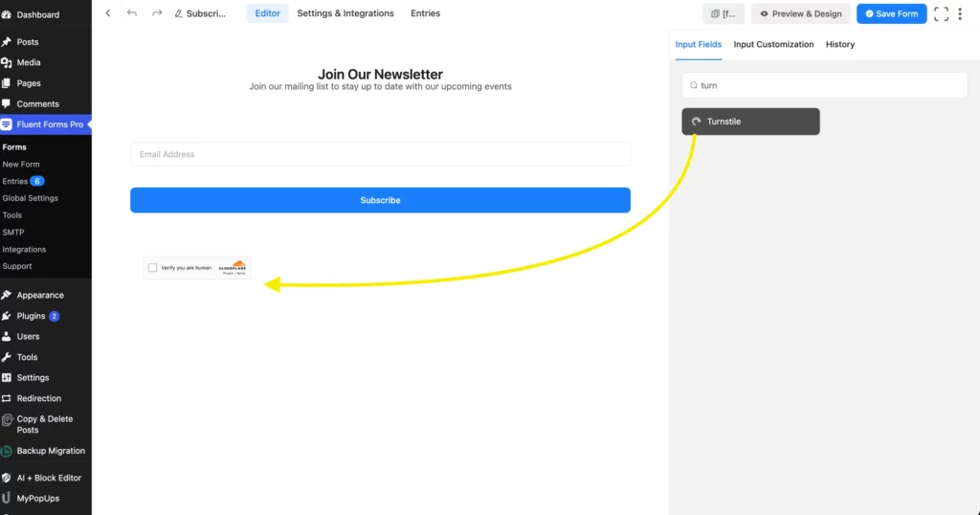Open the History tab
Image resolution: width=980 pixels, height=515 pixels.
pyautogui.click(x=840, y=44)
